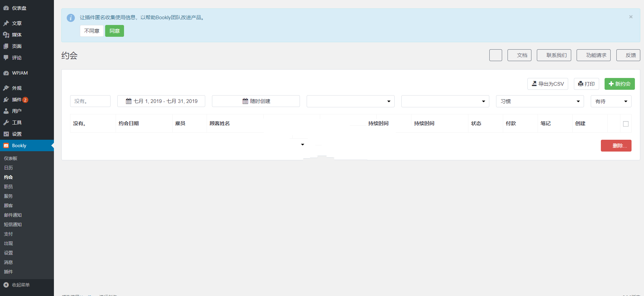Click the 同意 agree button
644x296 pixels.
click(x=114, y=31)
